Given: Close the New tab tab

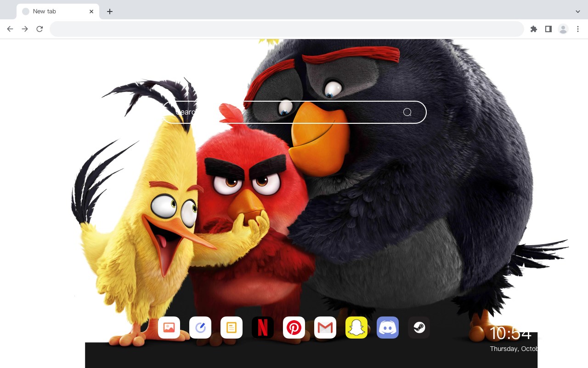Looking at the screenshot, I should tap(91, 11).
